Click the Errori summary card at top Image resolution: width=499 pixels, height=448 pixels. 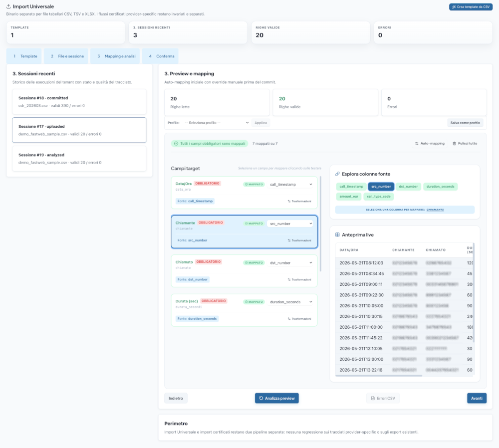coord(433,32)
